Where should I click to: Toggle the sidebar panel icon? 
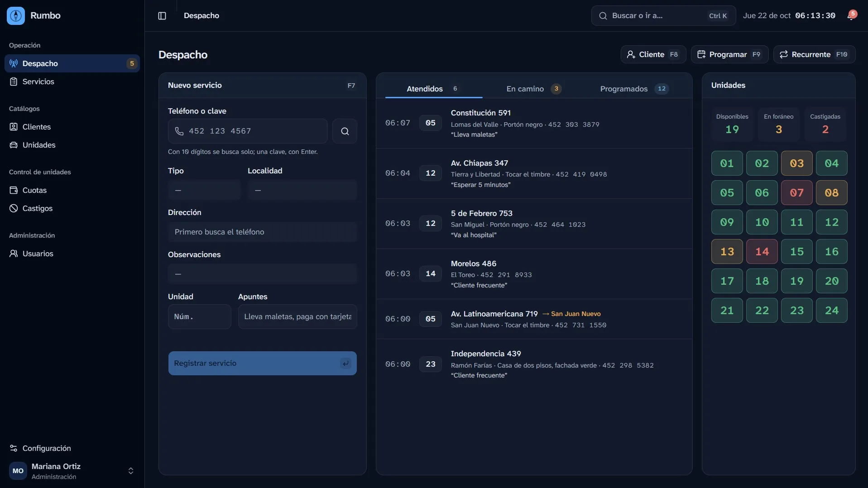(162, 16)
